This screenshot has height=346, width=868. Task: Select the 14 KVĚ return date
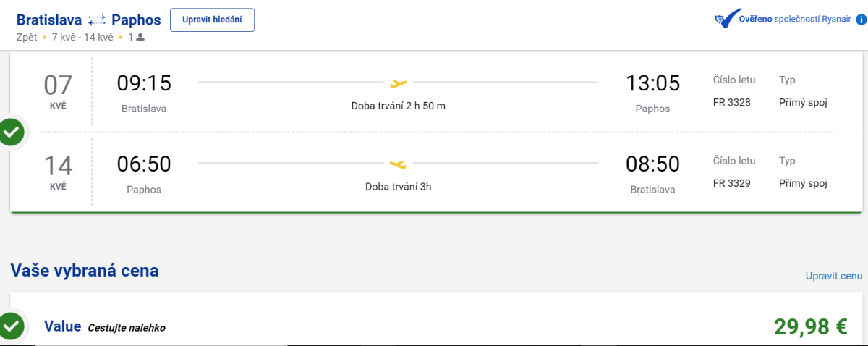coord(59,172)
